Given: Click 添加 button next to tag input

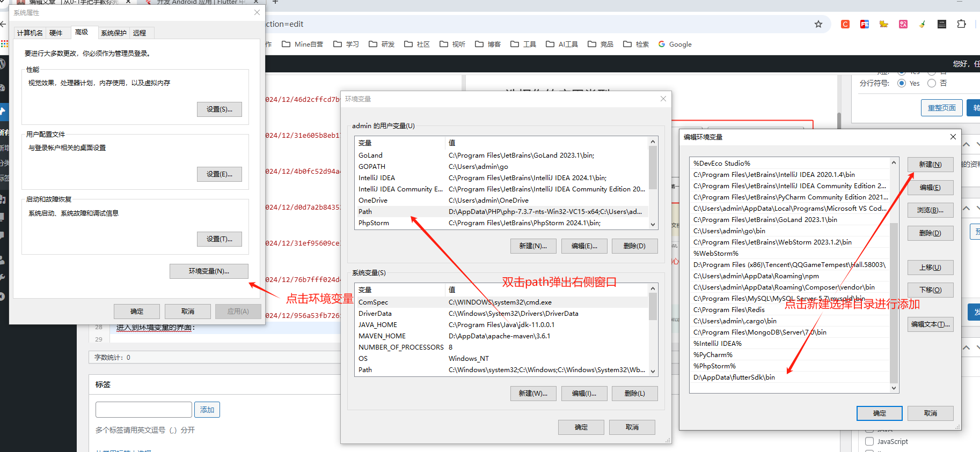Looking at the screenshot, I should tap(207, 410).
